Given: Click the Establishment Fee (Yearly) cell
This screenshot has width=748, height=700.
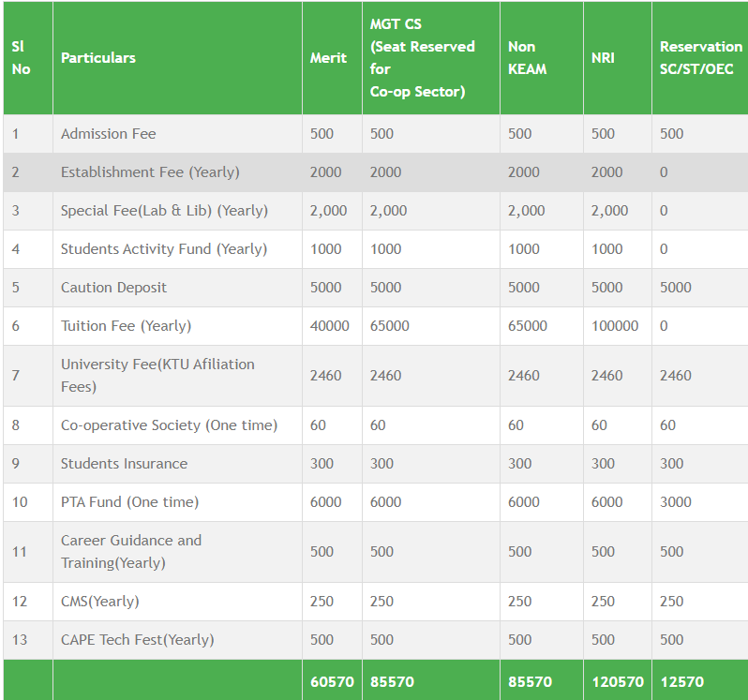Looking at the screenshot, I should (x=150, y=172).
